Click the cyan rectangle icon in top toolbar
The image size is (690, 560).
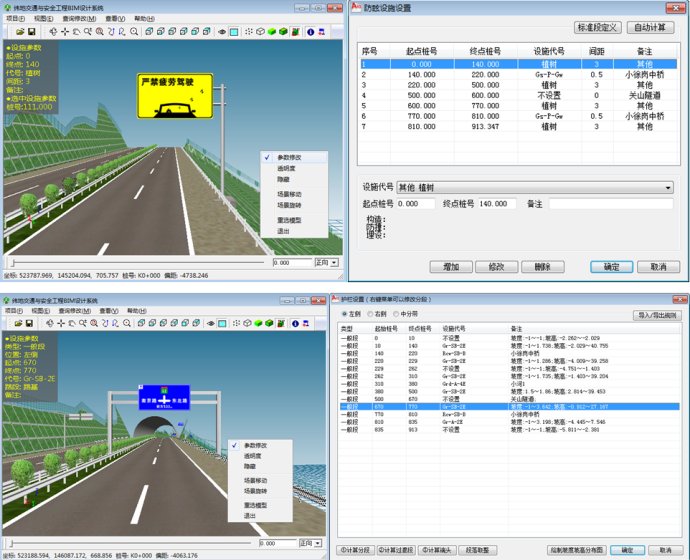[x=234, y=31]
